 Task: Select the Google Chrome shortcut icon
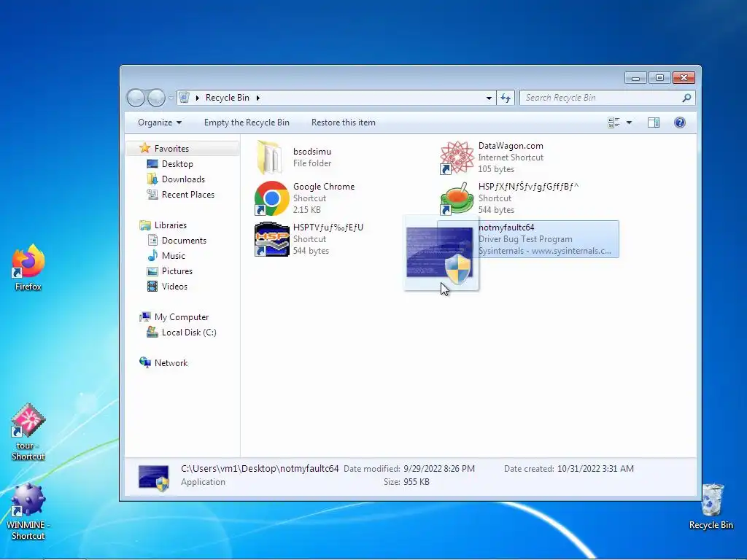(x=272, y=198)
